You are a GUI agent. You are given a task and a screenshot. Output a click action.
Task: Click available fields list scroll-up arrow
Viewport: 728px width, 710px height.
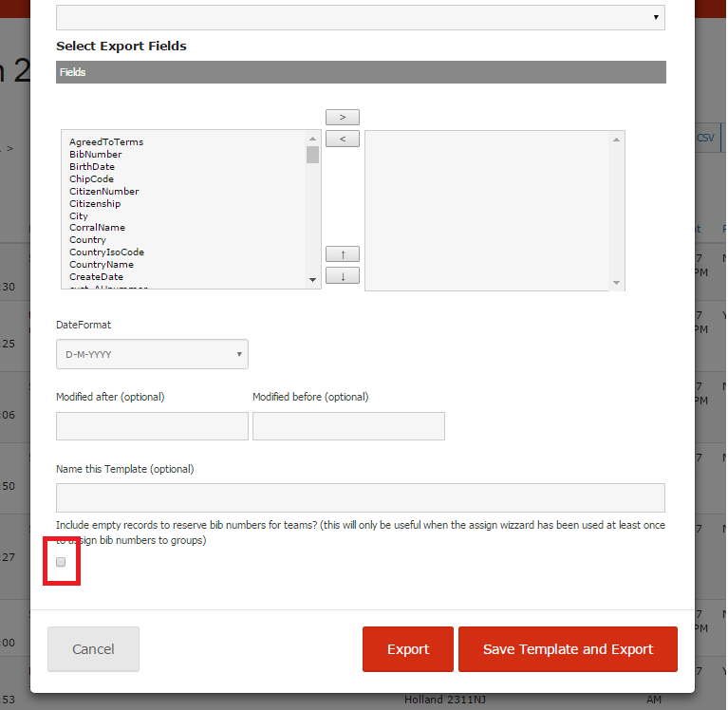point(312,139)
